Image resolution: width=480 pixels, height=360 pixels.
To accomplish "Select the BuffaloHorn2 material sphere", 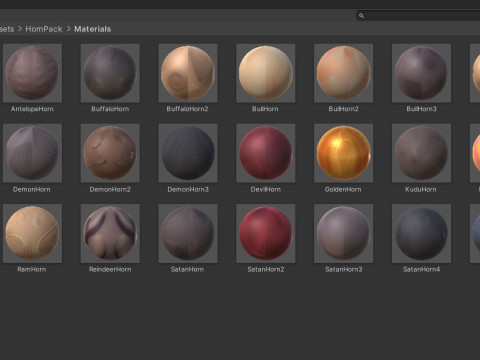I will 188,73.
